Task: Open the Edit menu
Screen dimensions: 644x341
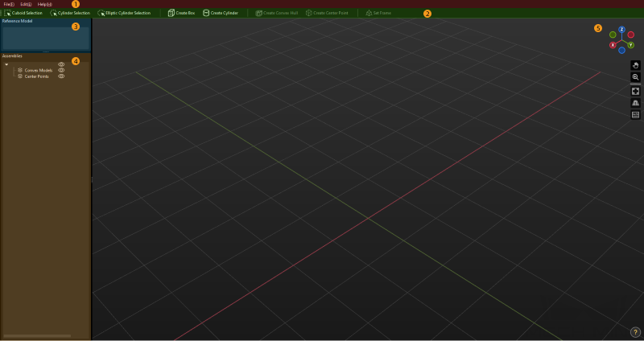Action: click(x=25, y=4)
